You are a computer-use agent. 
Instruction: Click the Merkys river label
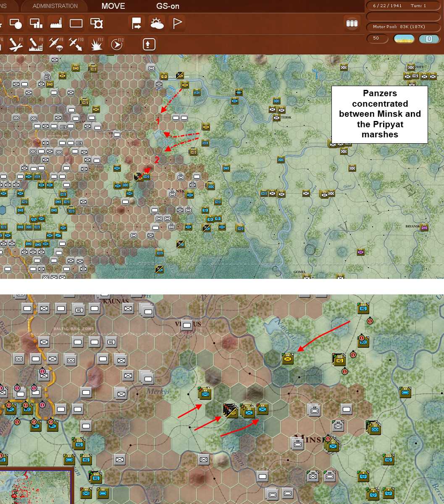coord(158,391)
